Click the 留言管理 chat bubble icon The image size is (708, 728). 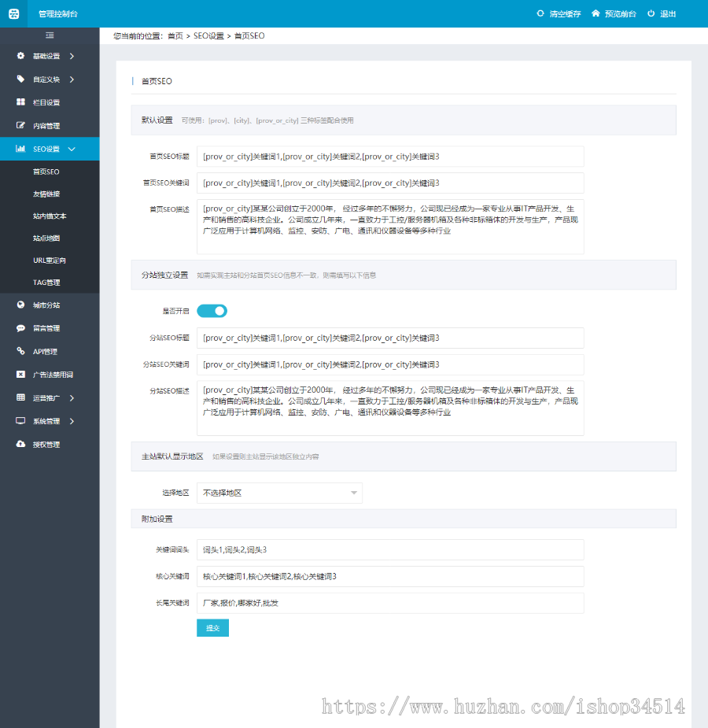(x=20, y=327)
